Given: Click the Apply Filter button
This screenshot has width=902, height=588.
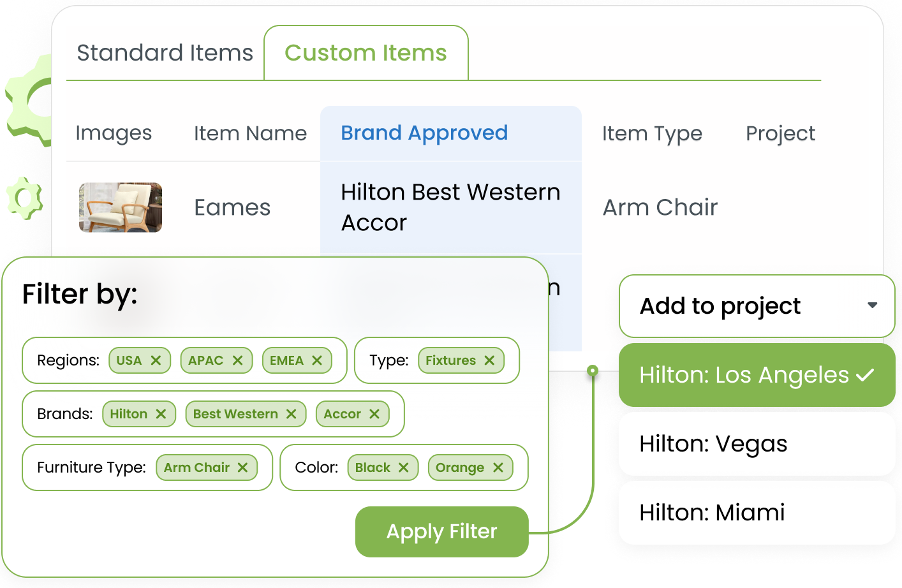Looking at the screenshot, I should click(x=441, y=531).
